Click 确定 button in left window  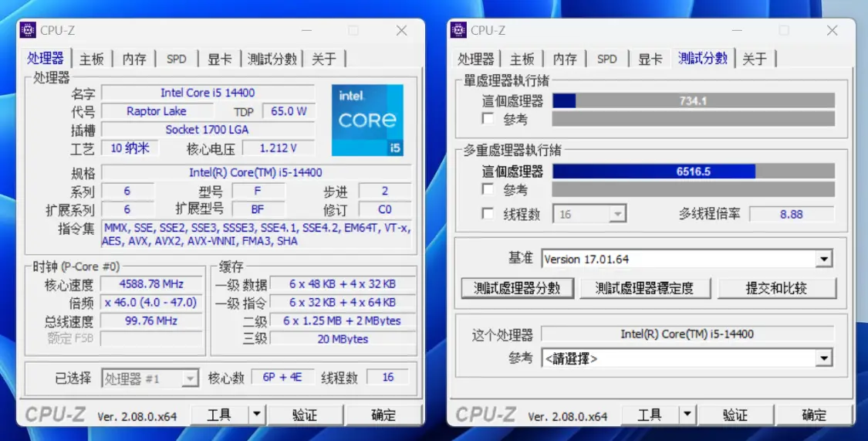pyautogui.click(x=383, y=415)
